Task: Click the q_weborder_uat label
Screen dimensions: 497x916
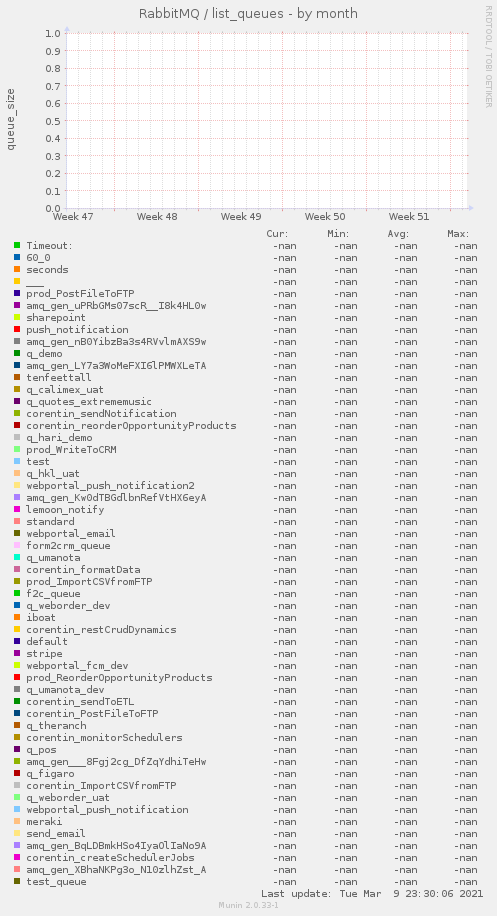Action: tap(68, 797)
